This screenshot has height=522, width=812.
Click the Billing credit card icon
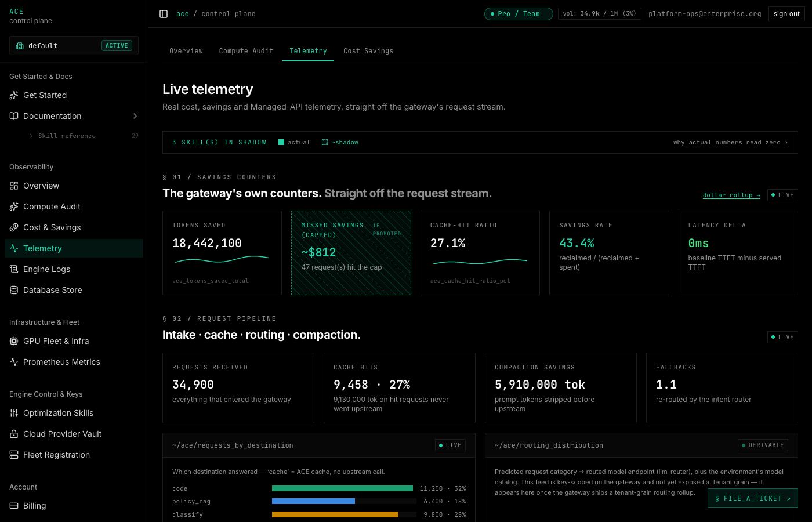pos(14,506)
